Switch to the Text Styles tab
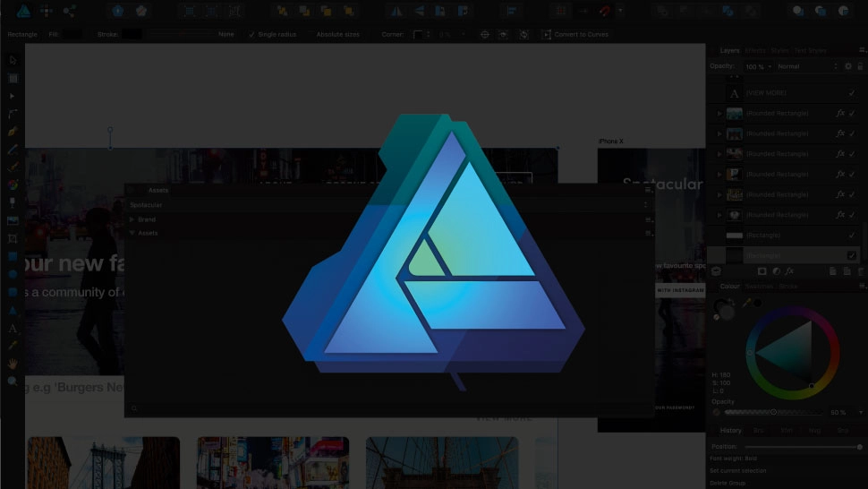The height and width of the screenshot is (489, 868). tap(811, 50)
